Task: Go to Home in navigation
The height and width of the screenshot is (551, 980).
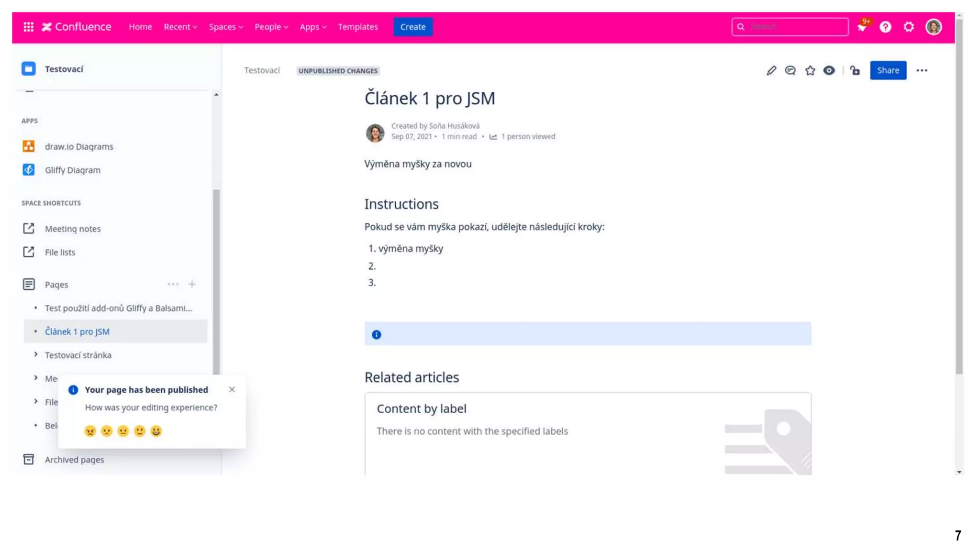Action: [x=140, y=27]
